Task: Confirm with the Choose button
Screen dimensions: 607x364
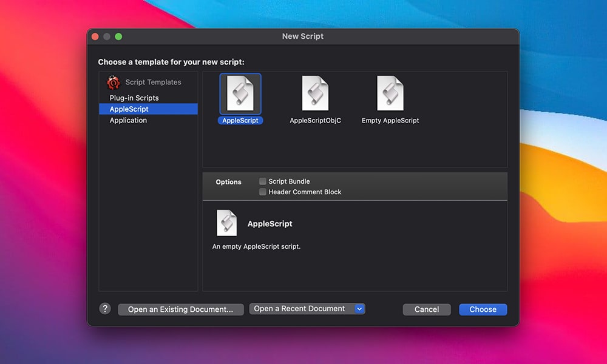Action: click(x=483, y=309)
